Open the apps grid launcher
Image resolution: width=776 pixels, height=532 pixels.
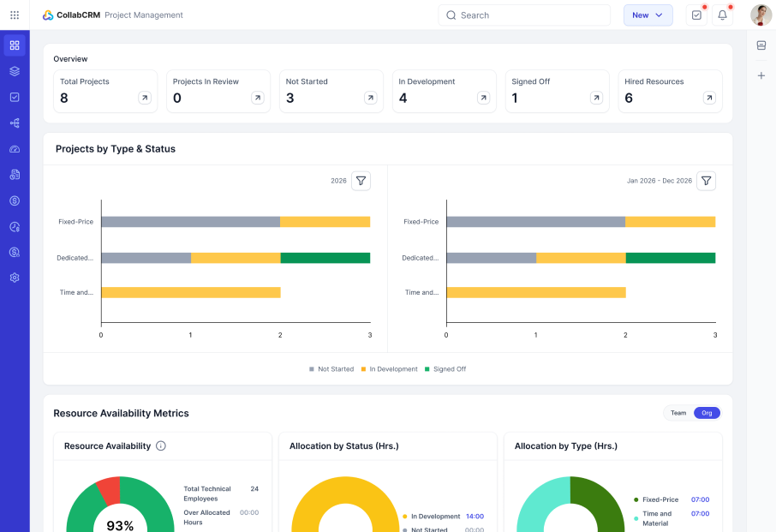(15, 15)
